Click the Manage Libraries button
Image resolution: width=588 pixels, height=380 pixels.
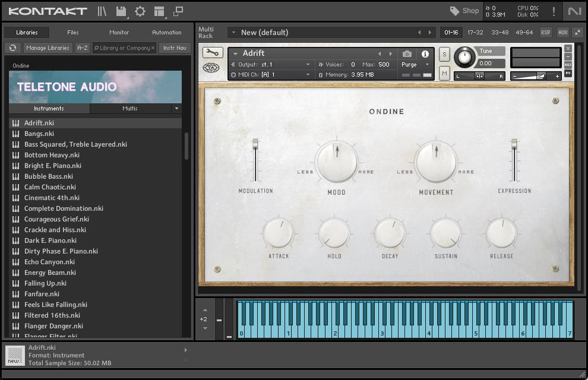[48, 48]
